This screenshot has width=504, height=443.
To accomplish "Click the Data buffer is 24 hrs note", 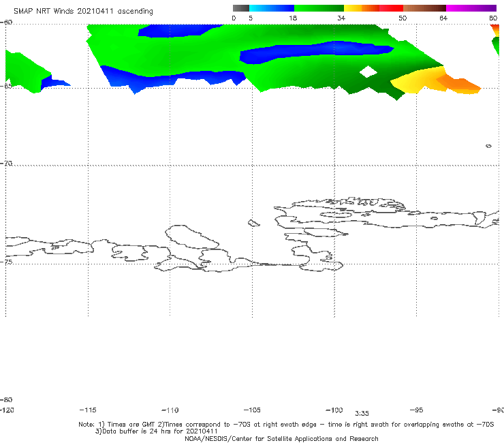I will coord(157,431).
